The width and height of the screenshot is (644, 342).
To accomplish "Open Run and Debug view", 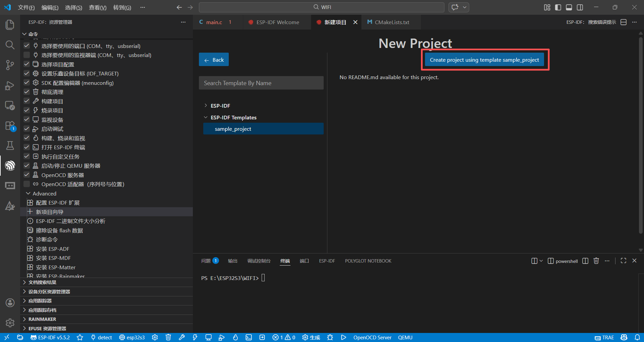I will [x=10, y=85].
